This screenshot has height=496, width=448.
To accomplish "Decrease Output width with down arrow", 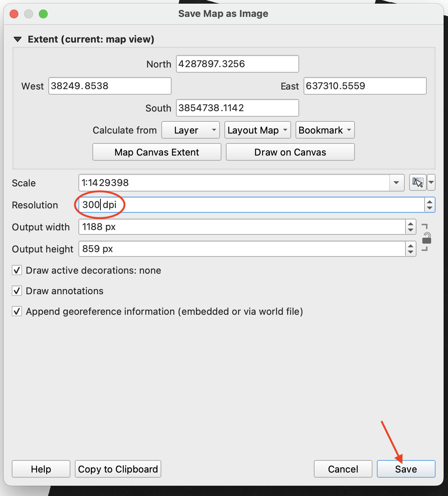I will point(411,230).
